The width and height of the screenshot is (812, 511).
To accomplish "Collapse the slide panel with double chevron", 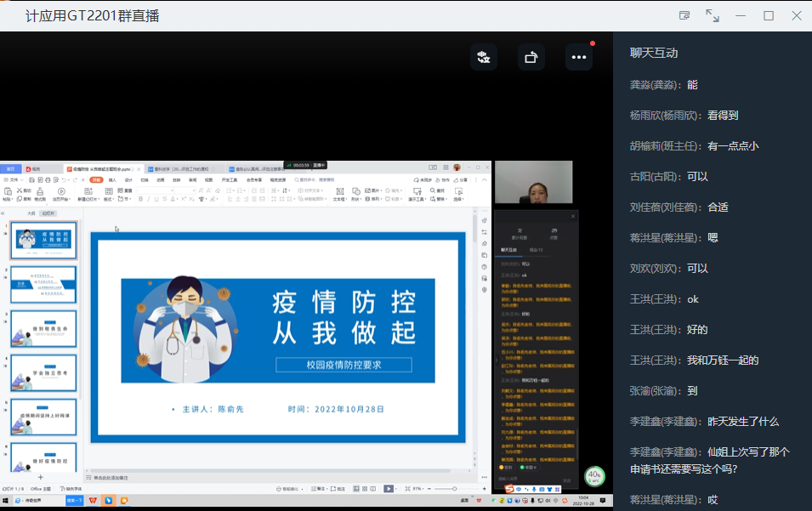I will [3, 213].
